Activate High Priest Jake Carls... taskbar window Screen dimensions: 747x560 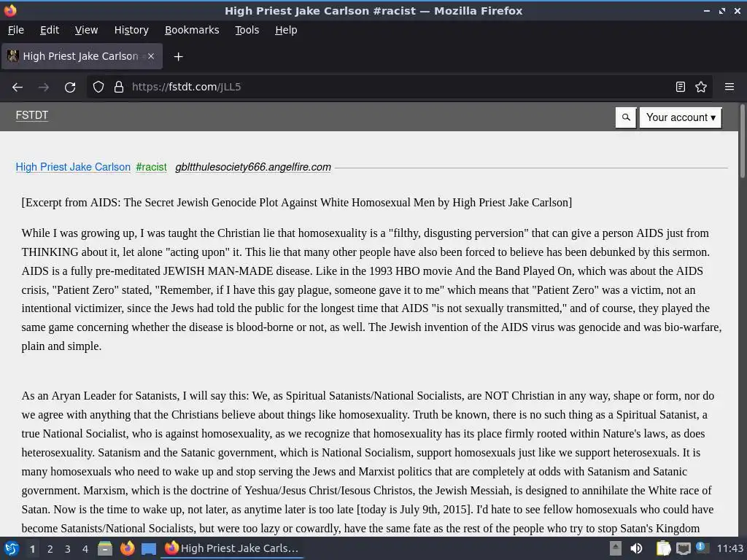[x=232, y=548]
